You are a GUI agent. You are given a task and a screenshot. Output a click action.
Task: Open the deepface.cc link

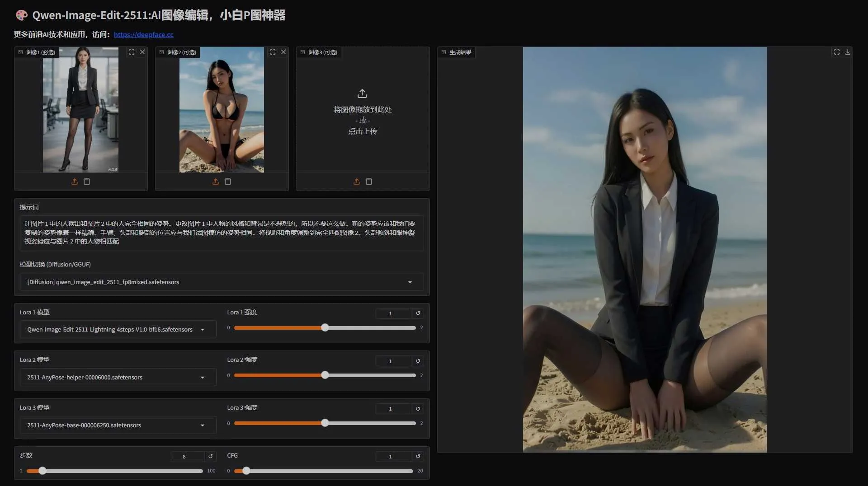click(144, 34)
